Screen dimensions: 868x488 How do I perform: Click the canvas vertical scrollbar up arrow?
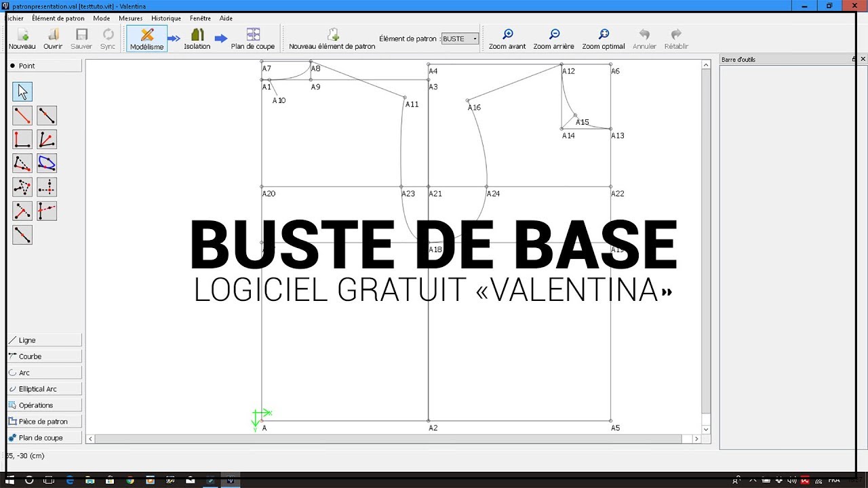pos(706,64)
